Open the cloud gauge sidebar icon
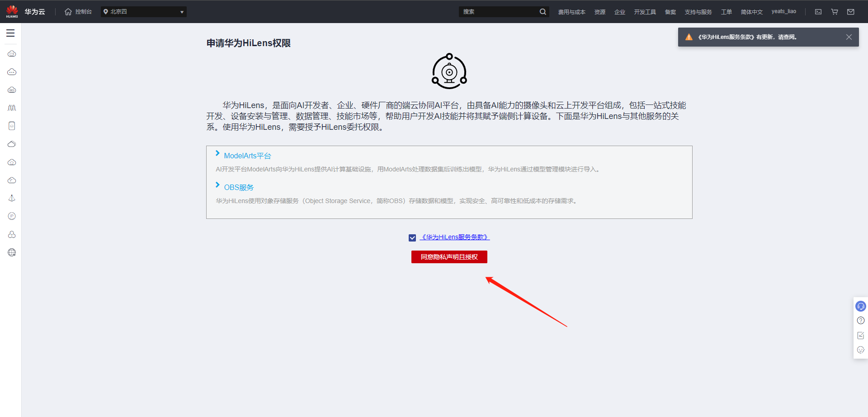Viewport: 868px width, 417px height. click(12, 180)
